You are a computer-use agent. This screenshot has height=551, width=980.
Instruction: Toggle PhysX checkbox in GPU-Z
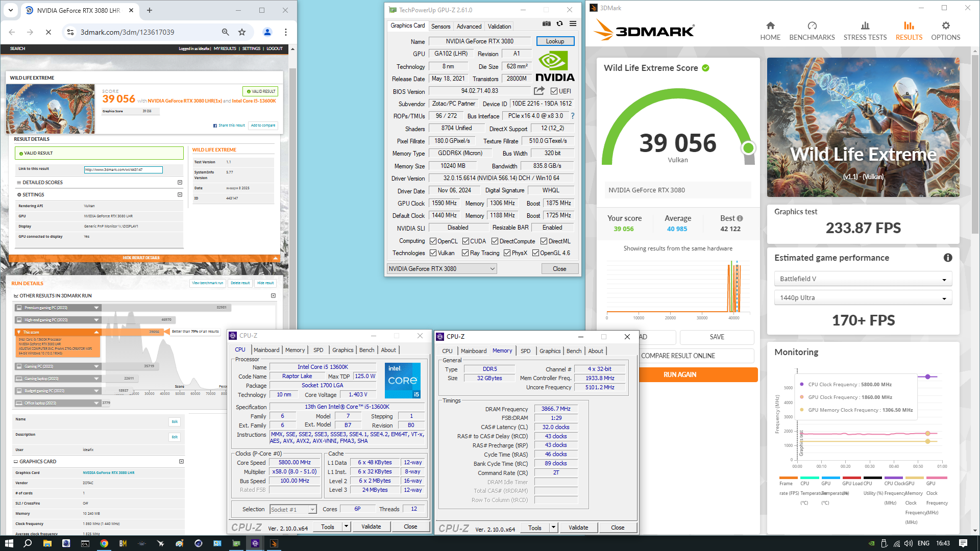click(x=507, y=253)
